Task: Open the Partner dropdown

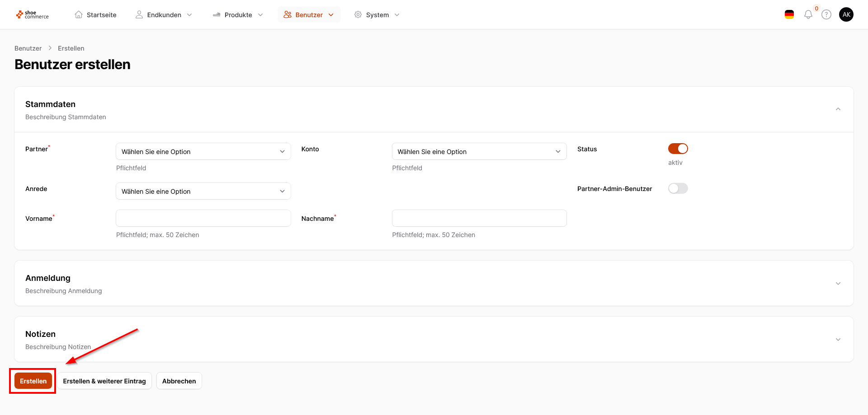Action: coord(203,152)
